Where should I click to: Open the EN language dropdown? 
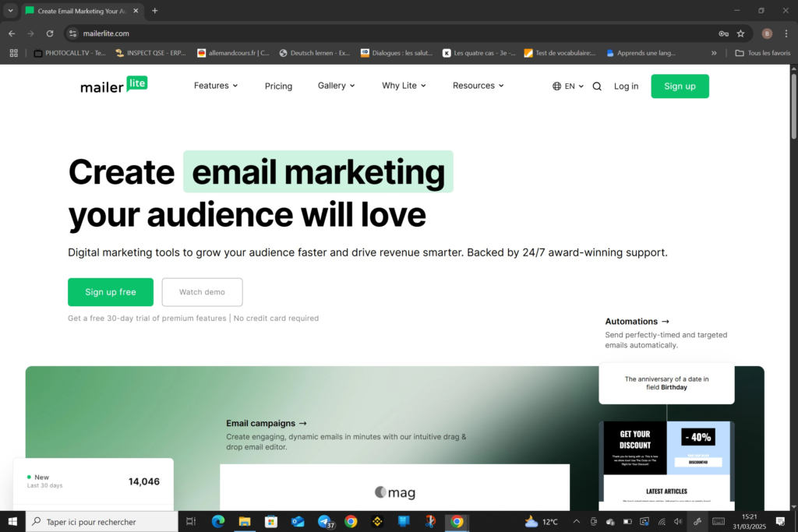click(x=574, y=86)
